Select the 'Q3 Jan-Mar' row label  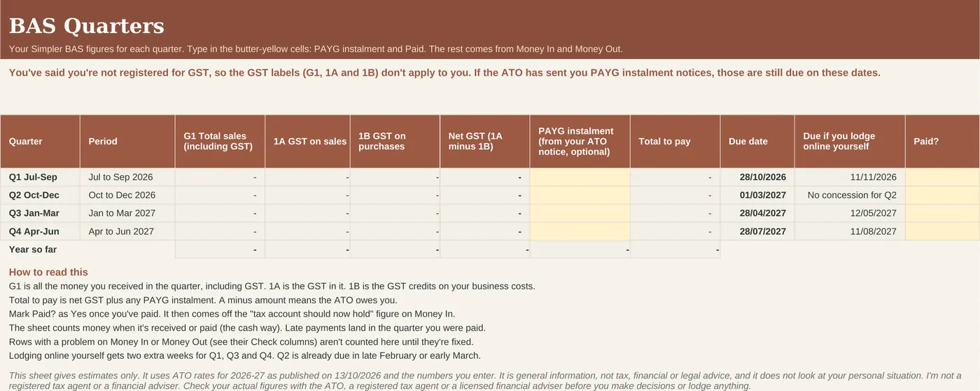coord(40,213)
